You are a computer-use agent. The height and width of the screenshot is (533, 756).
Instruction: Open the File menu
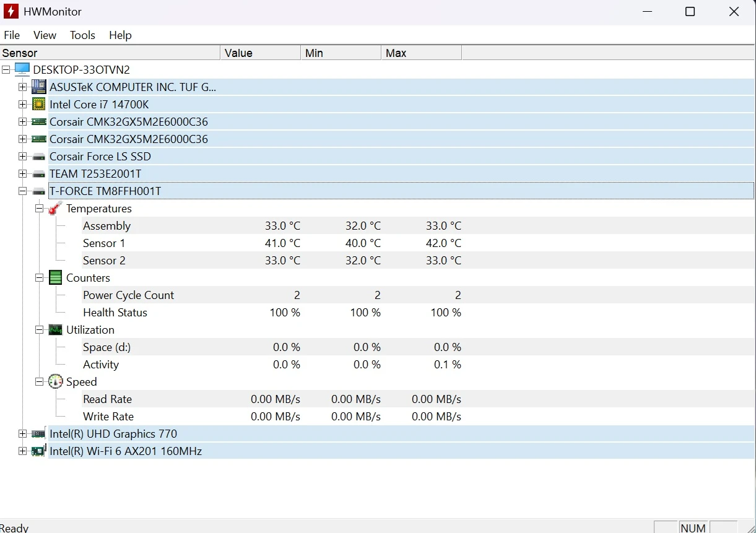click(x=12, y=35)
